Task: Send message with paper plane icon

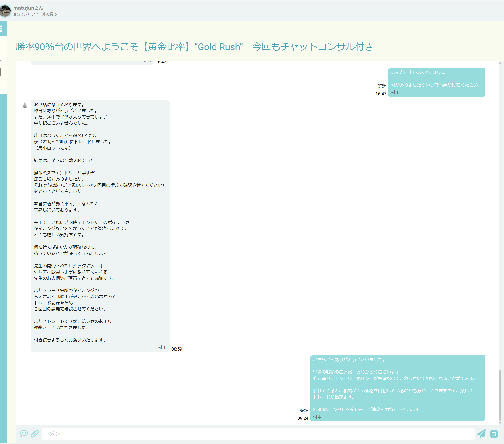Action: pyautogui.click(x=481, y=433)
